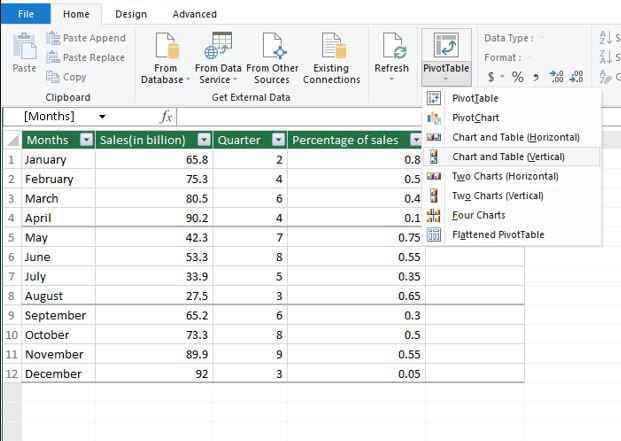Open From Data Service import
Viewport: 621px width, 441px height.
tap(218, 48)
